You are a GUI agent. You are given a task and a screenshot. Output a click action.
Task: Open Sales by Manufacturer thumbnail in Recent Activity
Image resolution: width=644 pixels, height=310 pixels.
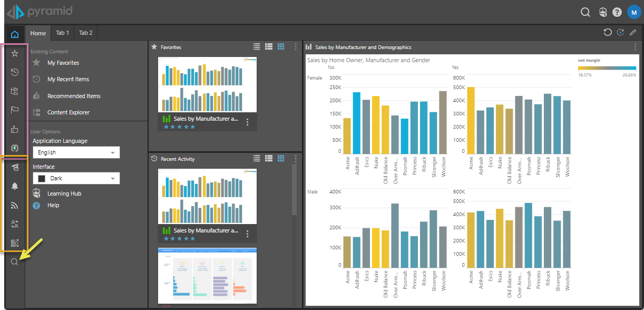pos(207,197)
